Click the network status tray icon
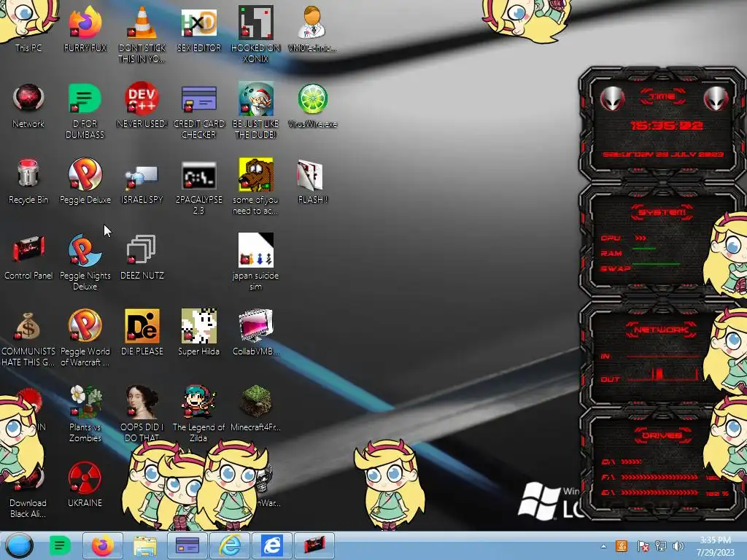Screen dimensions: 747x560 coord(661,546)
